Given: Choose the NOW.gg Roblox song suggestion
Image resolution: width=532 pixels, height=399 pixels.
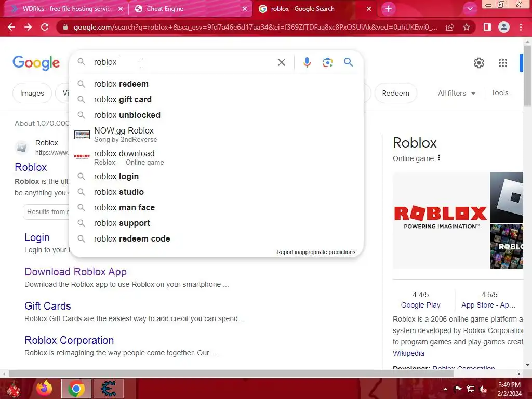Looking at the screenshot, I should tap(217, 135).
